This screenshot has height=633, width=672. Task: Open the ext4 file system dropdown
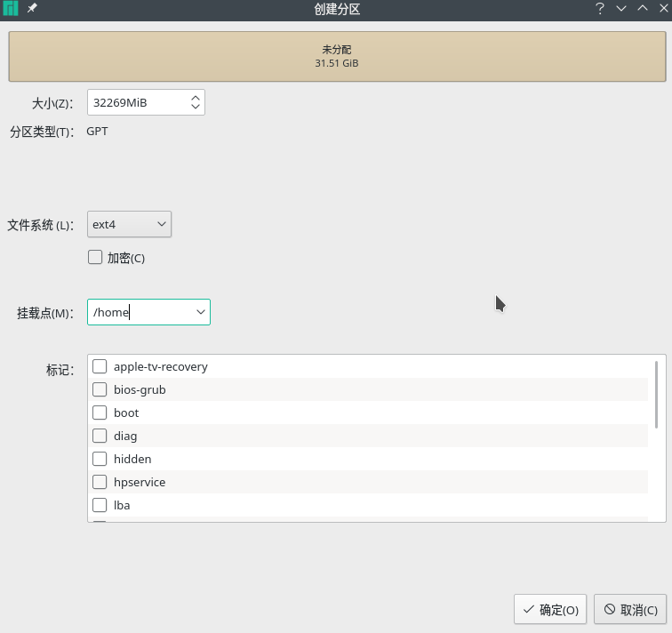130,224
